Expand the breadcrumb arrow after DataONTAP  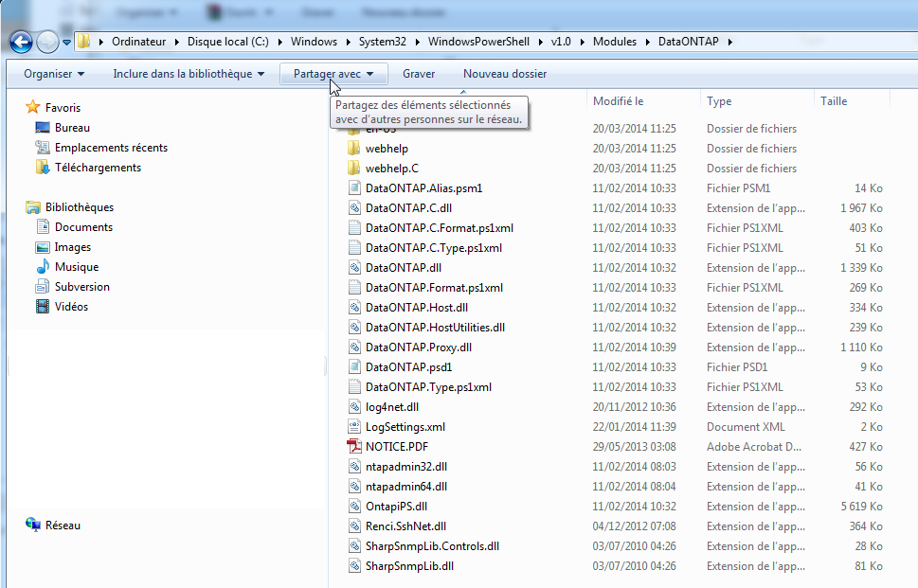coord(729,42)
